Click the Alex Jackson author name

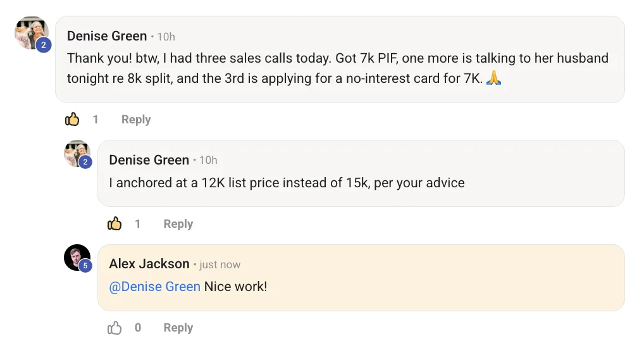(x=149, y=264)
